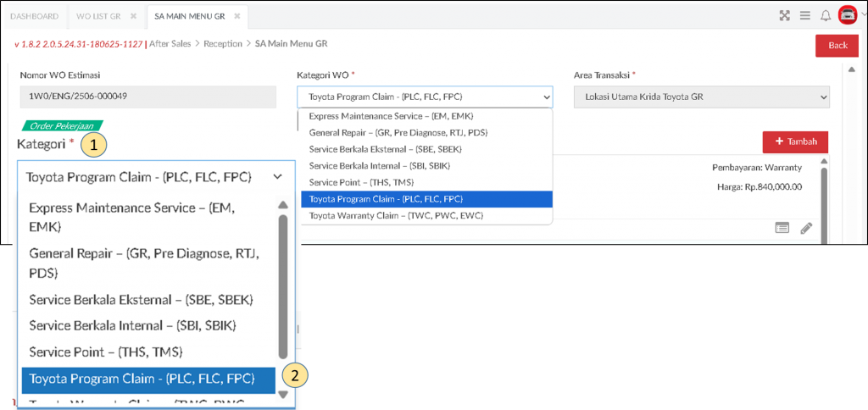The width and height of the screenshot is (868, 410).
Task: Click the list detail icon beside pencil
Action: (782, 228)
